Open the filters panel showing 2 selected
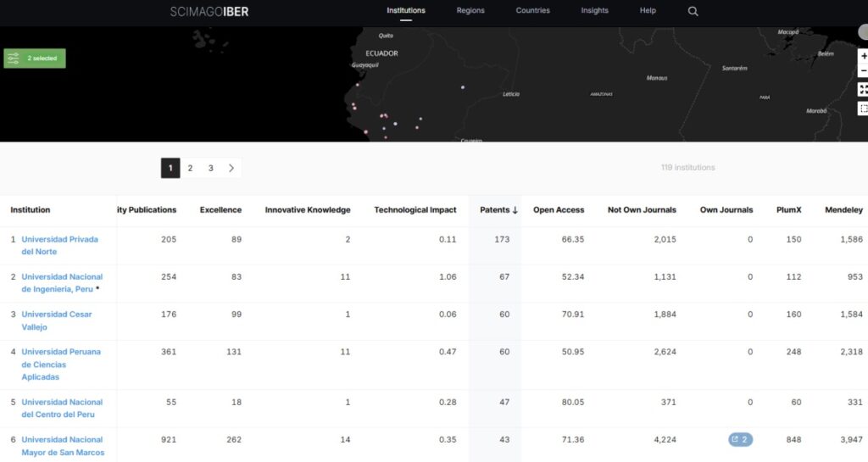This screenshot has width=868, height=462. [x=35, y=58]
